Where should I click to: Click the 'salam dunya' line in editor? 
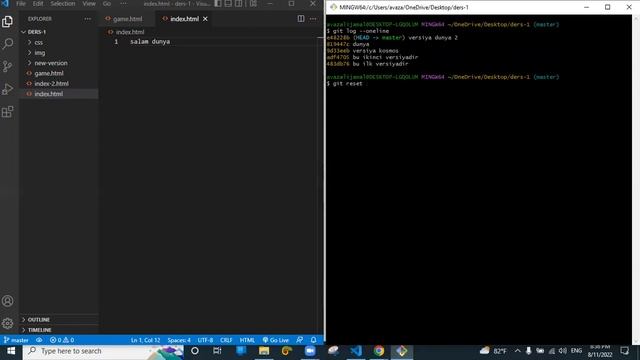pos(150,42)
